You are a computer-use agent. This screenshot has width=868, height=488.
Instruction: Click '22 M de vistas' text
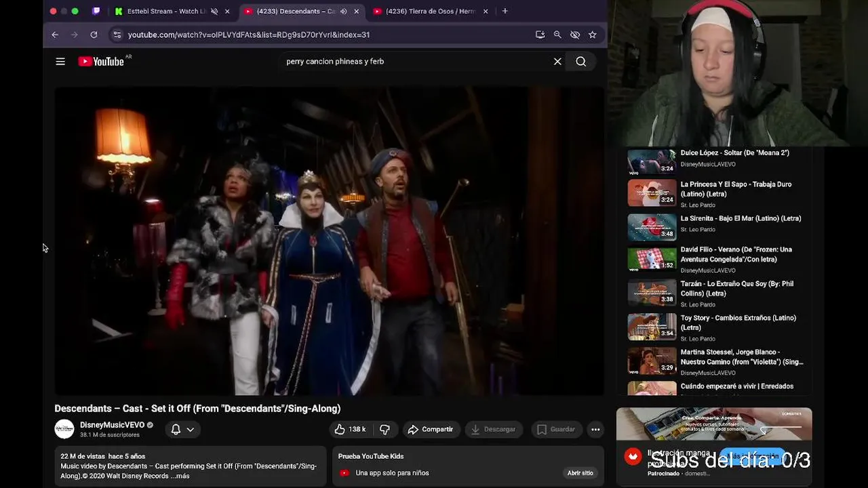pyautogui.click(x=83, y=457)
